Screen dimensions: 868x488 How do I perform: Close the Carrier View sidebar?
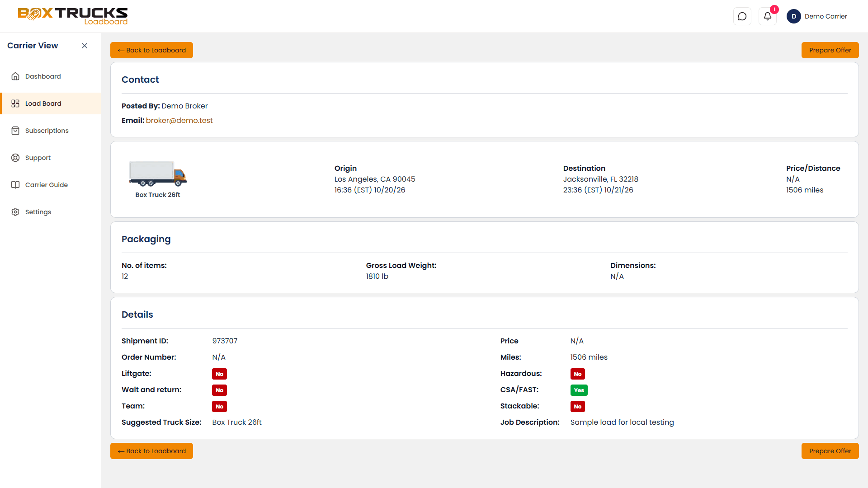click(x=85, y=46)
